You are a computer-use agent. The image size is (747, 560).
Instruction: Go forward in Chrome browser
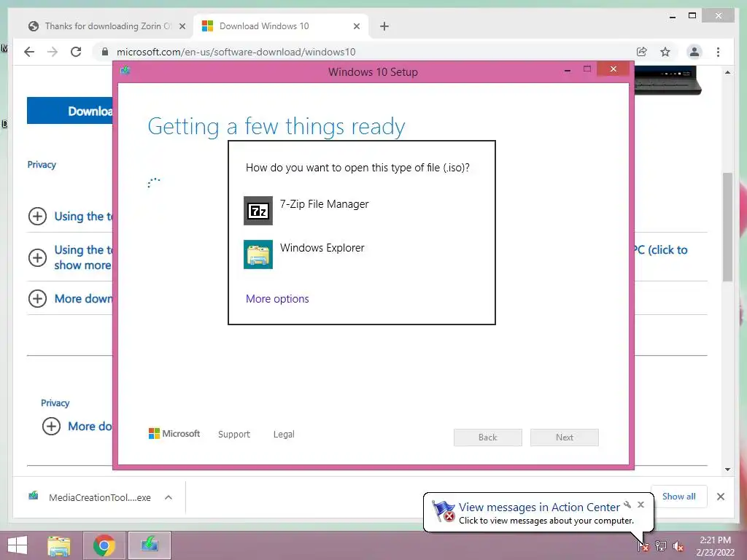pos(53,52)
